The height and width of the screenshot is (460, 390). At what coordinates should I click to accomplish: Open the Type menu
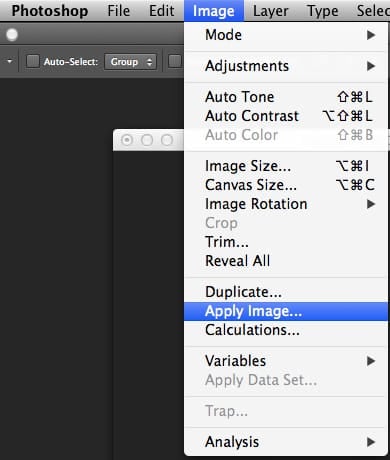coord(322,11)
